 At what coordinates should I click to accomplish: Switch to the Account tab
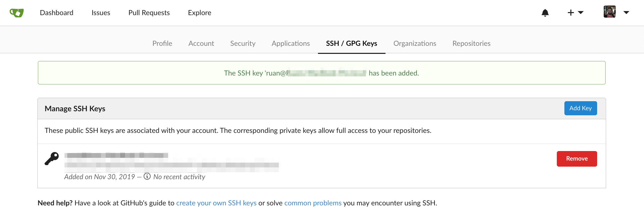201,43
